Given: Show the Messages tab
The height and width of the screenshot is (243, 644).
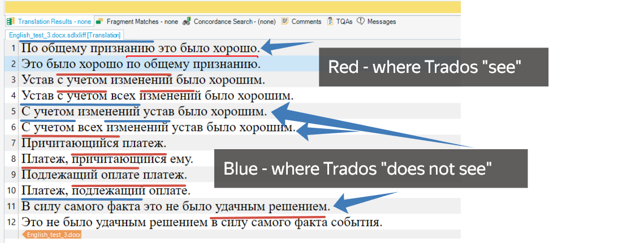Looking at the screenshot, I should pyautogui.click(x=377, y=21).
